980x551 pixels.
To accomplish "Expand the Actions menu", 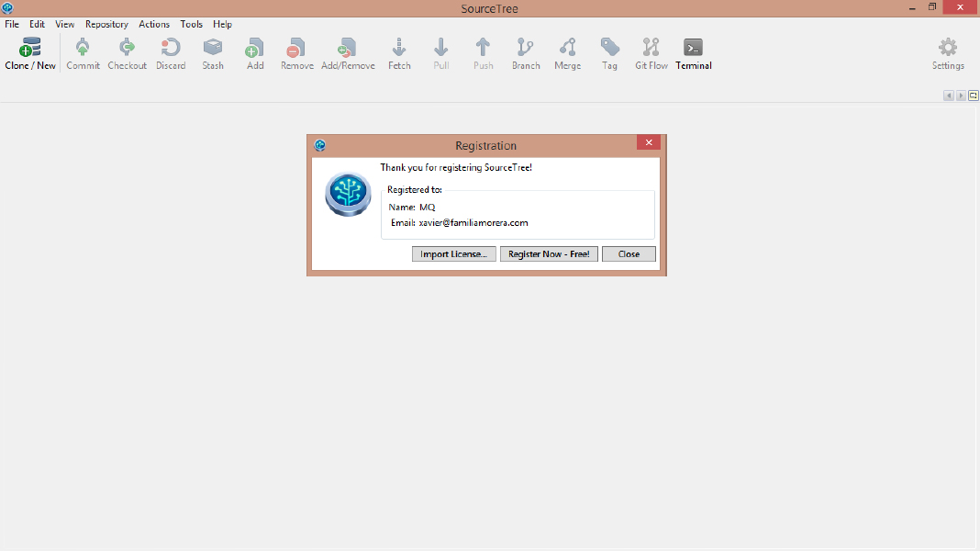I will click(154, 25).
